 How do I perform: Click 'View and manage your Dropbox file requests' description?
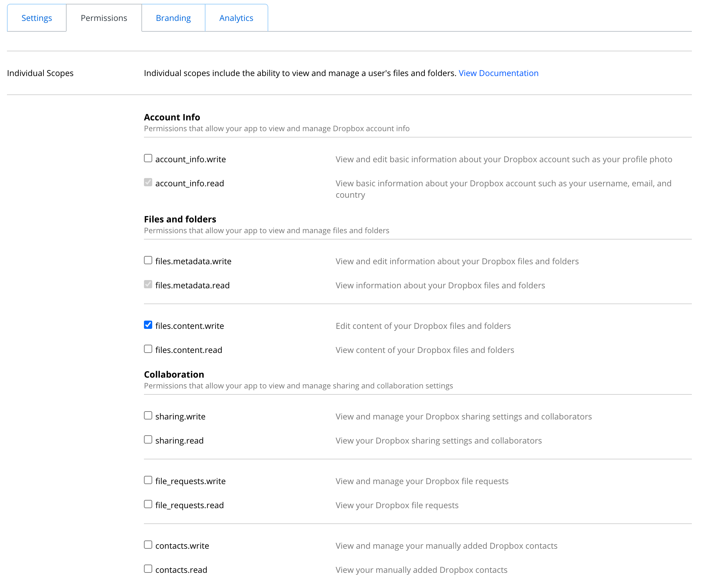click(x=422, y=482)
